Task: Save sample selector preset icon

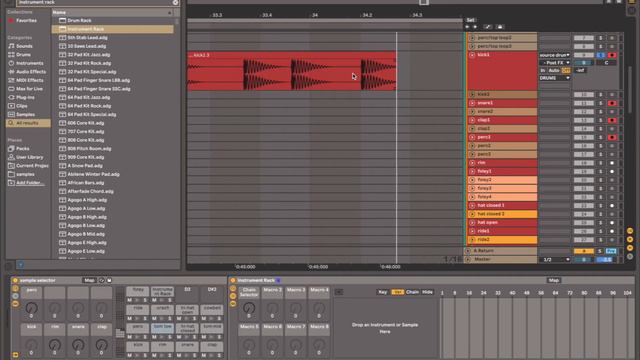Action: 109,280
